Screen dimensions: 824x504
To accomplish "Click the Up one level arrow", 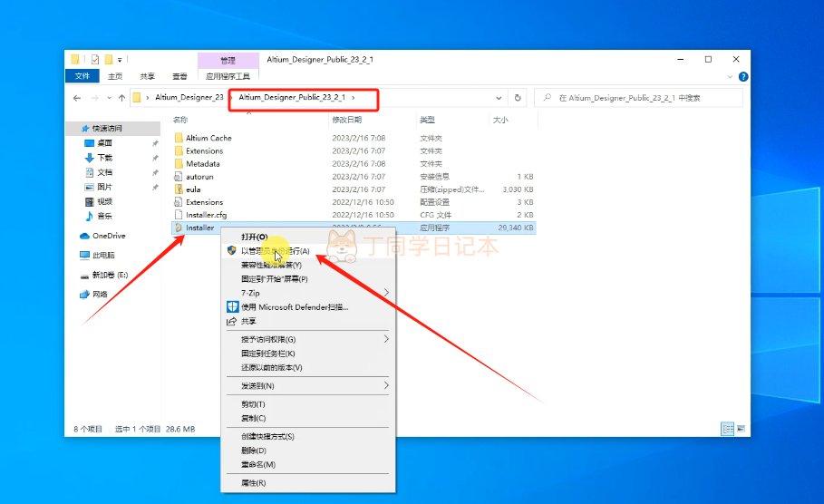I will (x=121, y=98).
